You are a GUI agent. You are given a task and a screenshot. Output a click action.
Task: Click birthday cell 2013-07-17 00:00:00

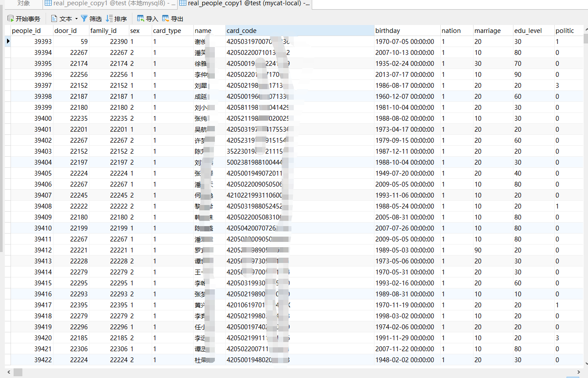tap(407, 75)
